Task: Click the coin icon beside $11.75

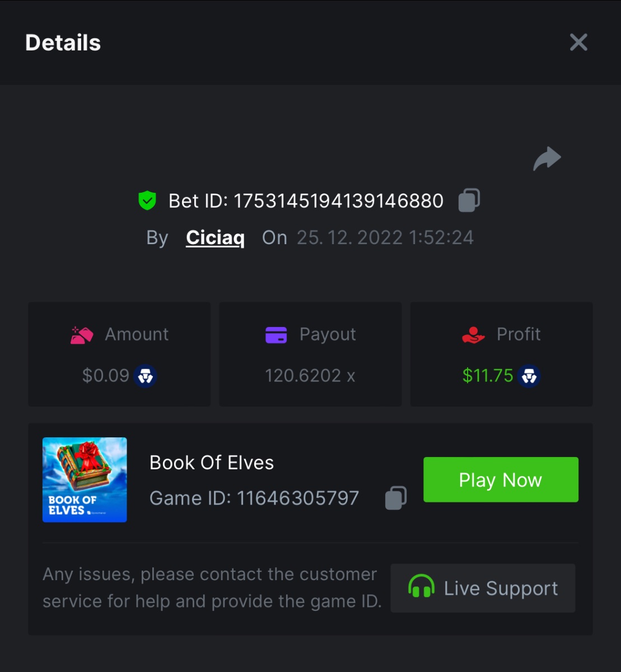Action: tap(529, 376)
